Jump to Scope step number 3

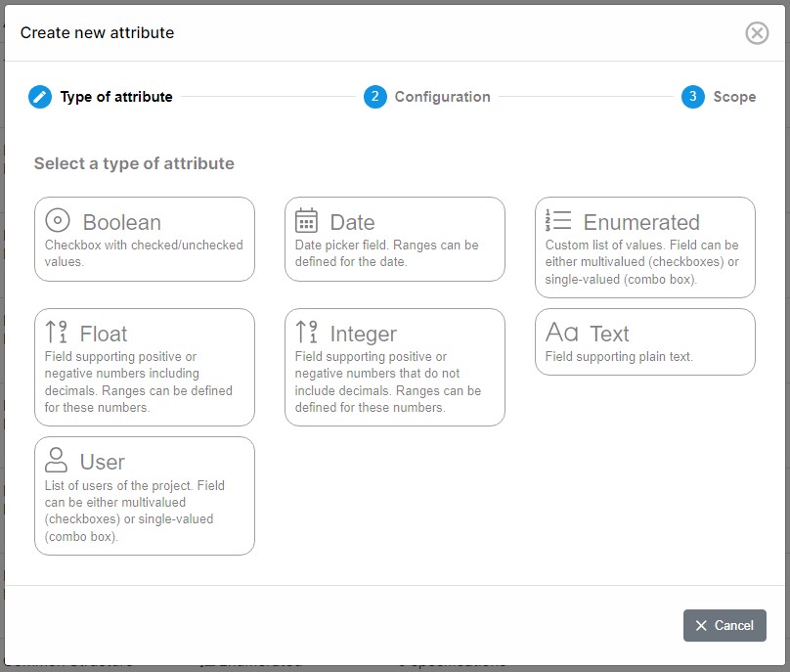click(693, 97)
